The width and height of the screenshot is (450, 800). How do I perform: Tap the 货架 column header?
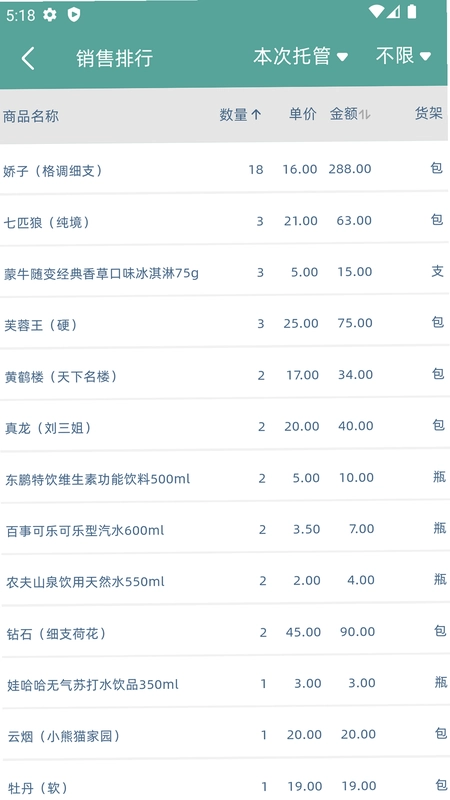tap(428, 113)
